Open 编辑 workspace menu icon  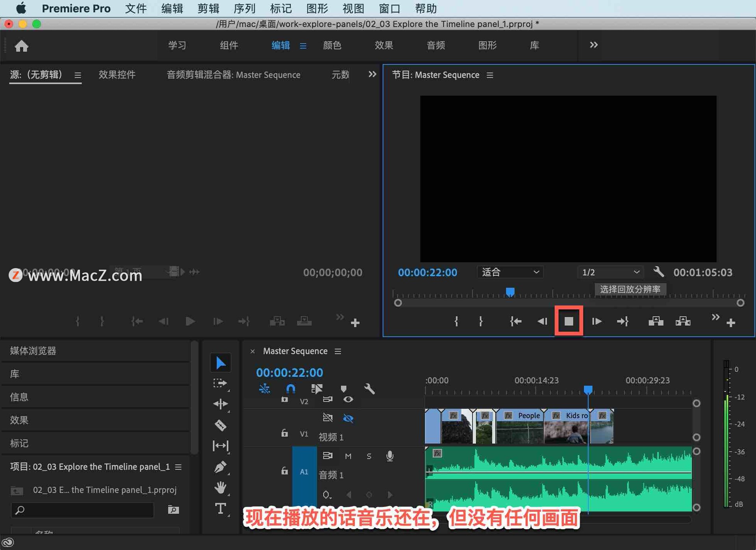(x=303, y=46)
